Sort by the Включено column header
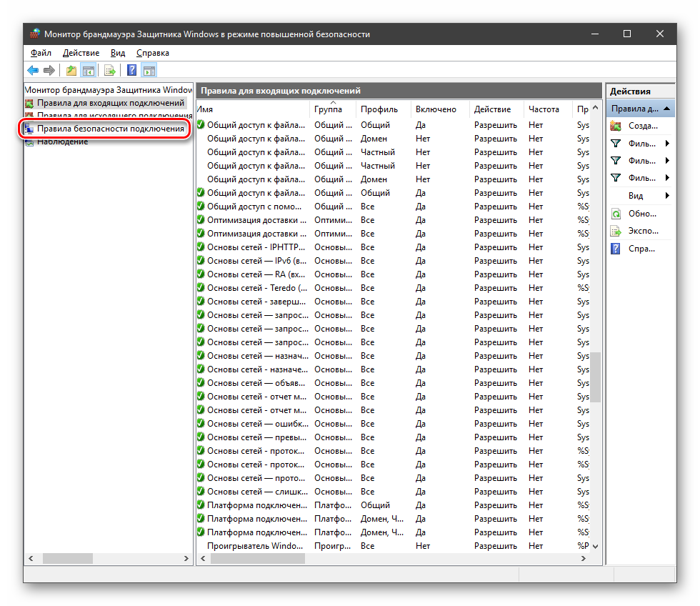700x606 pixels. click(440, 109)
